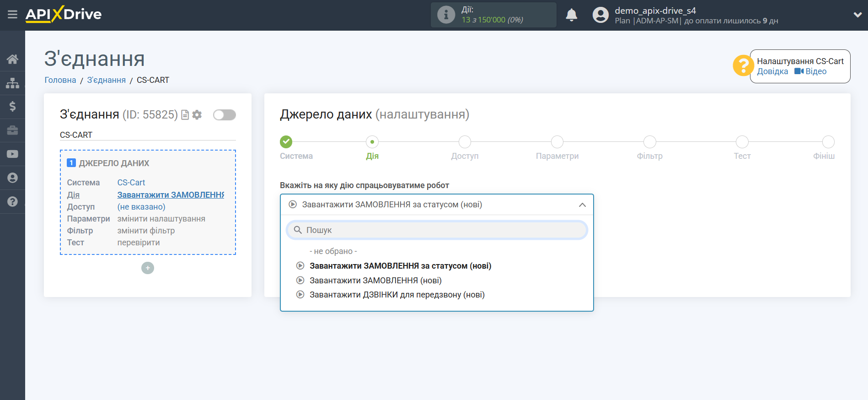Screen dimensions: 868x400
Task: Click the ApiX-Drive logo
Action: [x=64, y=14]
